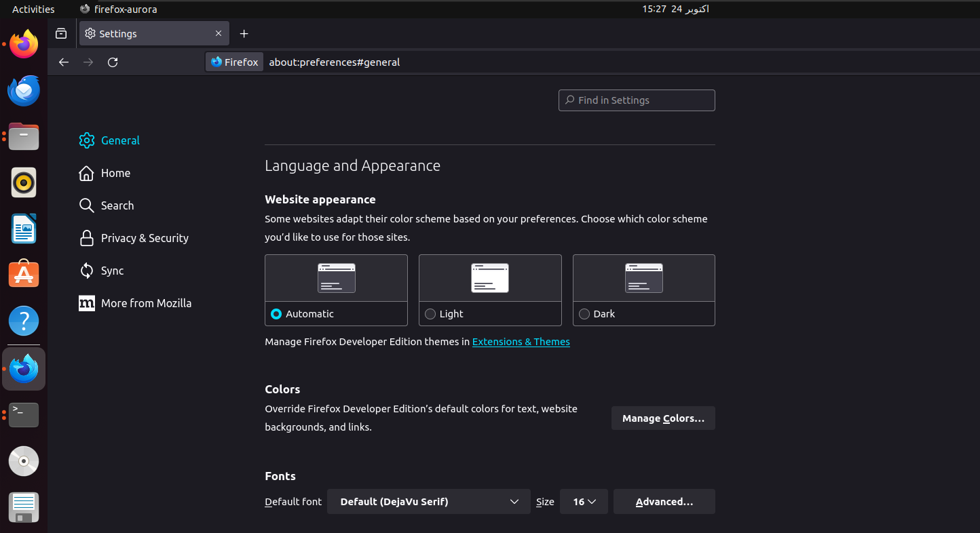Click the Settings tab title

tap(118, 33)
